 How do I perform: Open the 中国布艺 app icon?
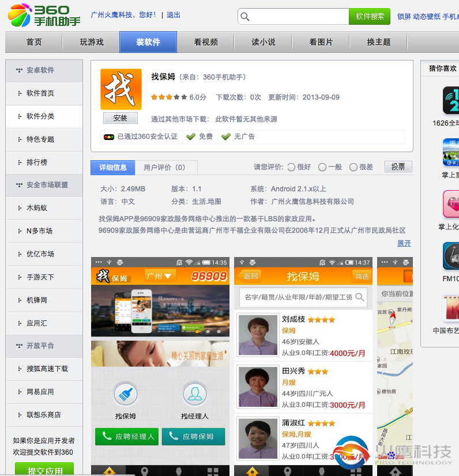pyautogui.click(x=451, y=308)
